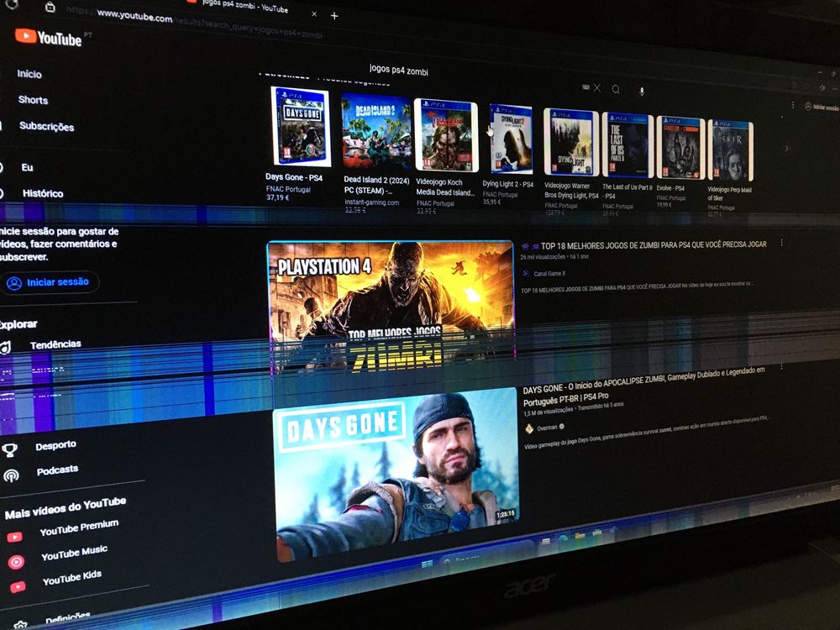Click the YouTube Music circle icon

coord(16,561)
